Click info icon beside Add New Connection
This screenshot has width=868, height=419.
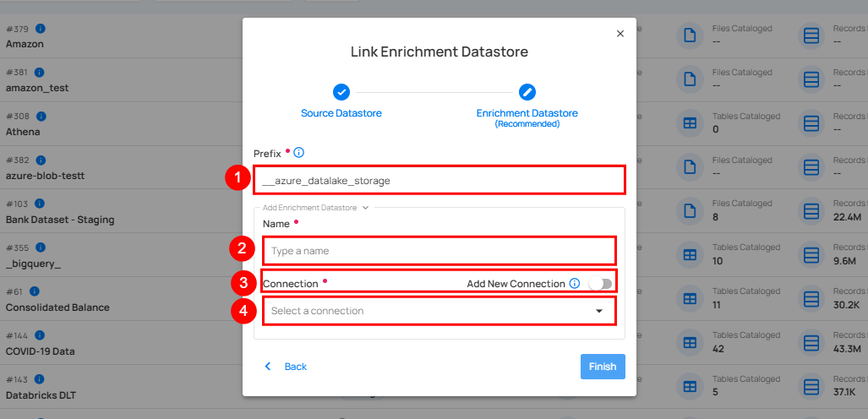[x=575, y=284]
